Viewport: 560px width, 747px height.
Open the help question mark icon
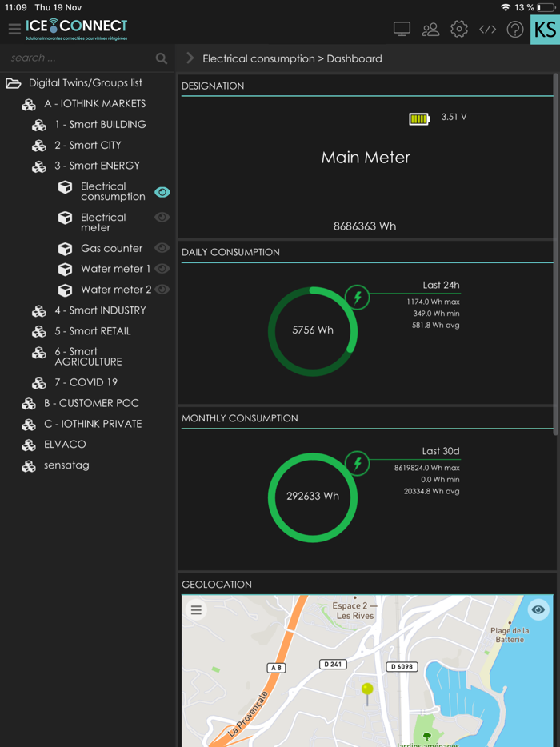(x=515, y=30)
